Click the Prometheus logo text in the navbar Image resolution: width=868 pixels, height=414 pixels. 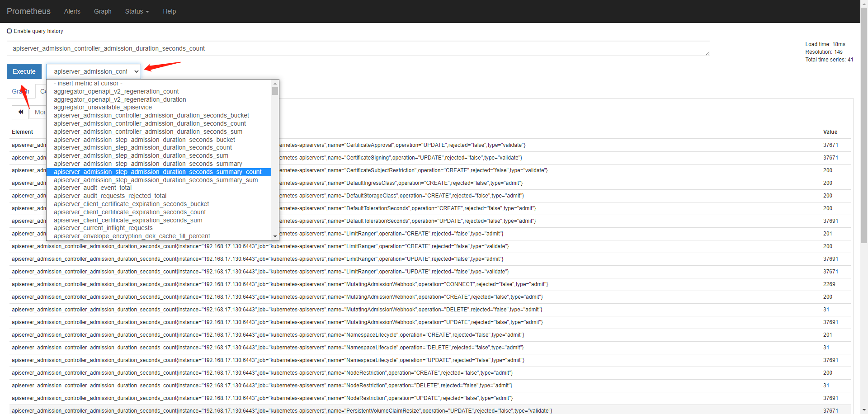click(x=28, y=11)
